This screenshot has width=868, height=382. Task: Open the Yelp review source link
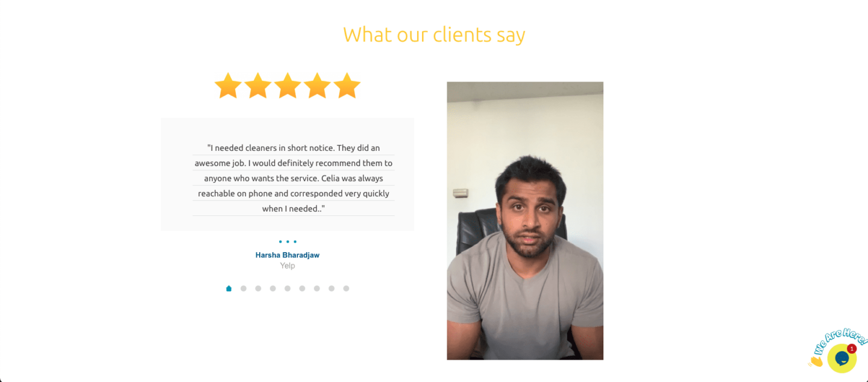click(x=288, y=266)
